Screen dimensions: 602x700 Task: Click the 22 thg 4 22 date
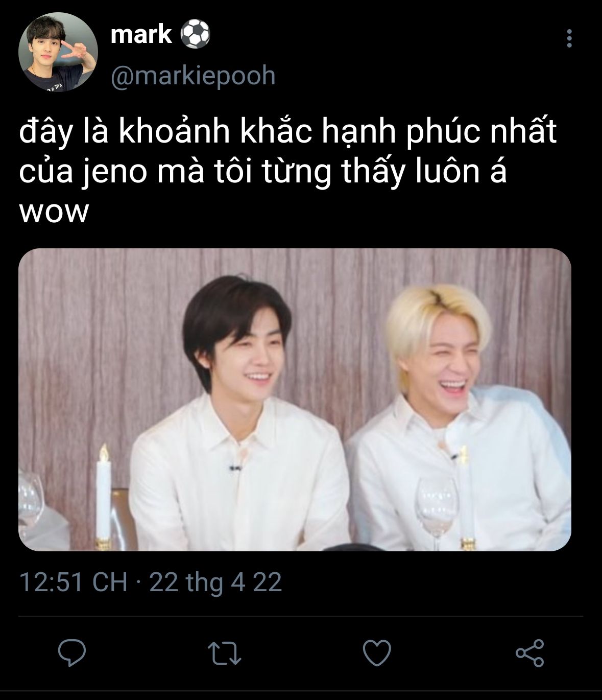215,581
